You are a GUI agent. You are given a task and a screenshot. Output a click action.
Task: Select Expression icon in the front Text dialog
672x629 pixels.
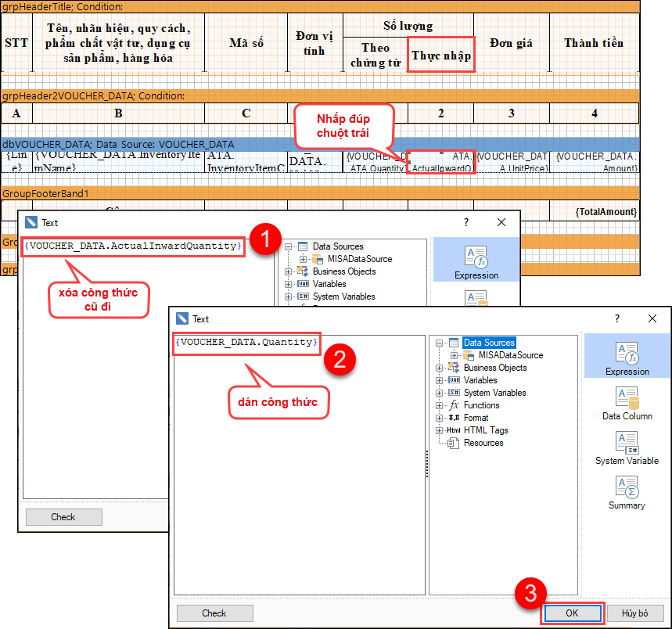click(x=627, y=358)
